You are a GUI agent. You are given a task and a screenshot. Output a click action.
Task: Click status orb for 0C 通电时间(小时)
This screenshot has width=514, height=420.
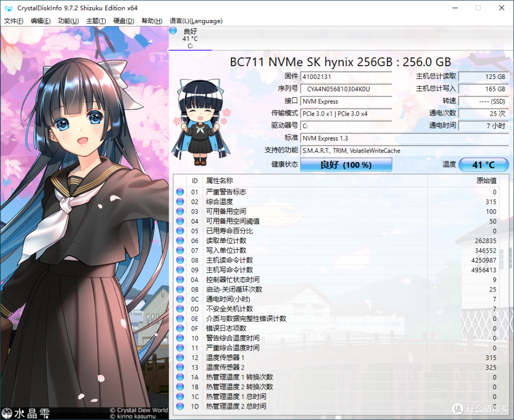pyautogui.click(x=180, y=299)
